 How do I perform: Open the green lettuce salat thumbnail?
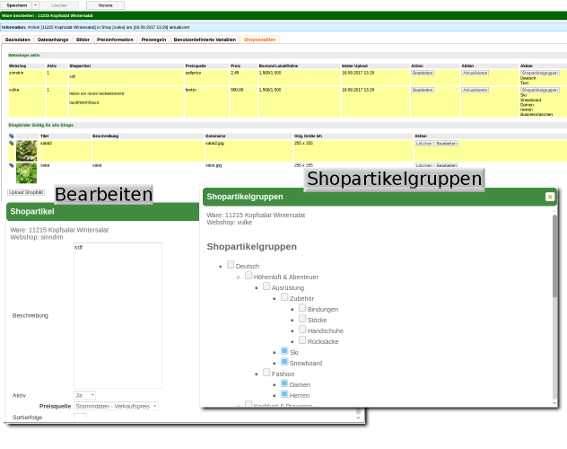[26, 173]
